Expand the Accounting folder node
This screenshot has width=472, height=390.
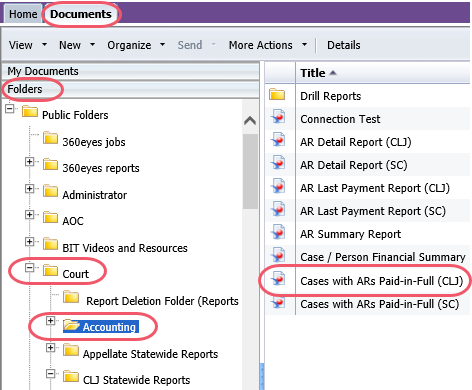[50, 321]
